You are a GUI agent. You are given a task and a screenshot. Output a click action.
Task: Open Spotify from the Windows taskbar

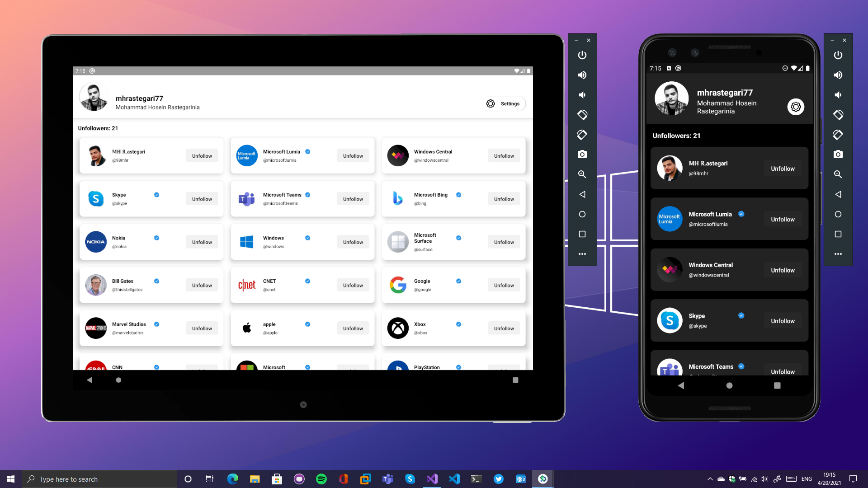[x=321, y=479]
